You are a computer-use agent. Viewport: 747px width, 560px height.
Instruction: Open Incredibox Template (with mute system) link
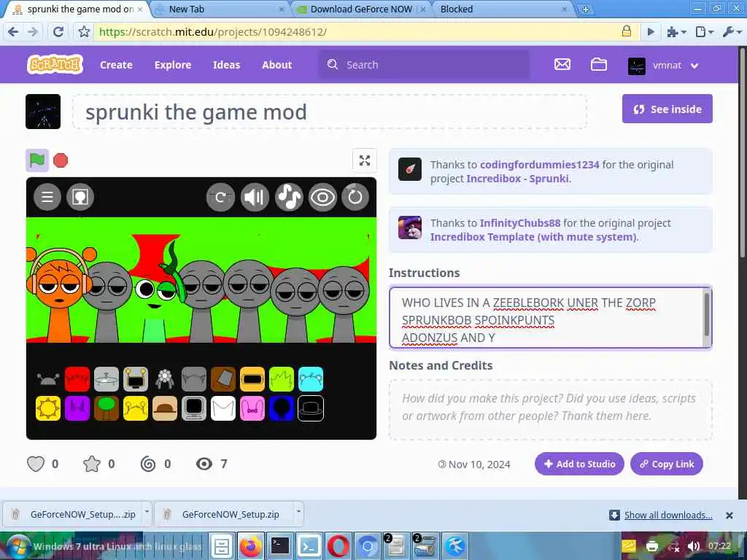(x=533, y=237)
